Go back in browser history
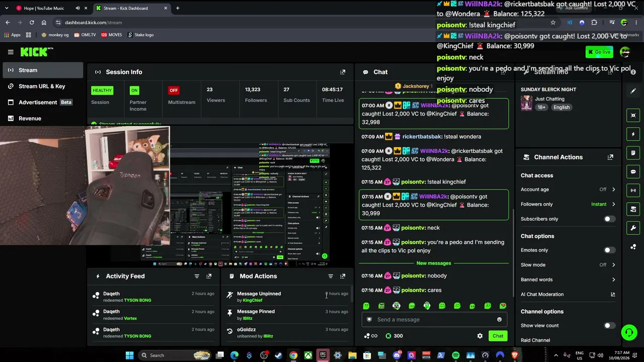This screenshot has width=644, height=362. [8, 22]
